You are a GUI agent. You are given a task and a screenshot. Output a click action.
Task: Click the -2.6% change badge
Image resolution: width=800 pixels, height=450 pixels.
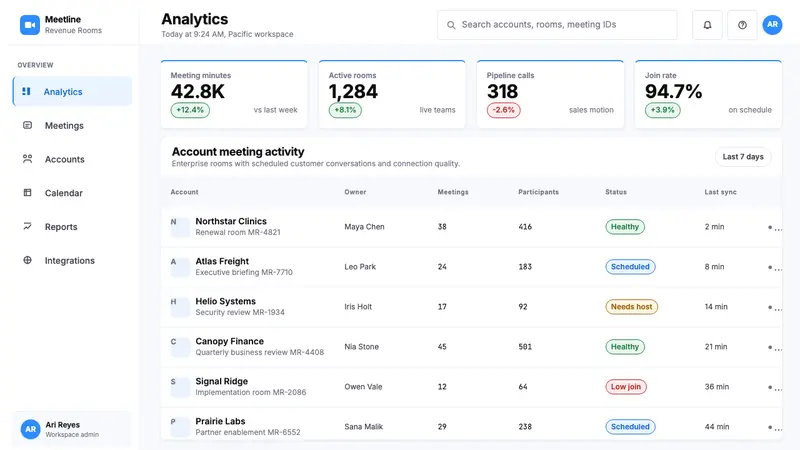[x=504, y=110]
